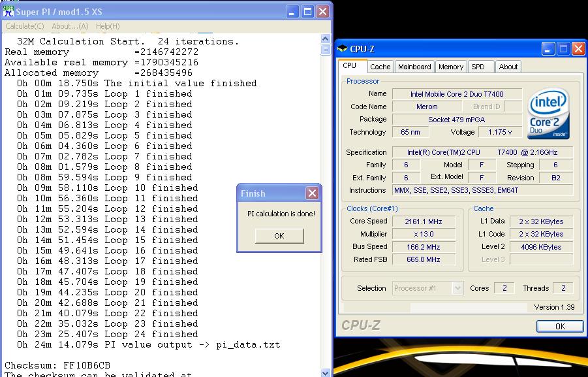Open the Processor #1 selection dropdown
Screen dimensions: 588x377
click(x=428, y=288)
